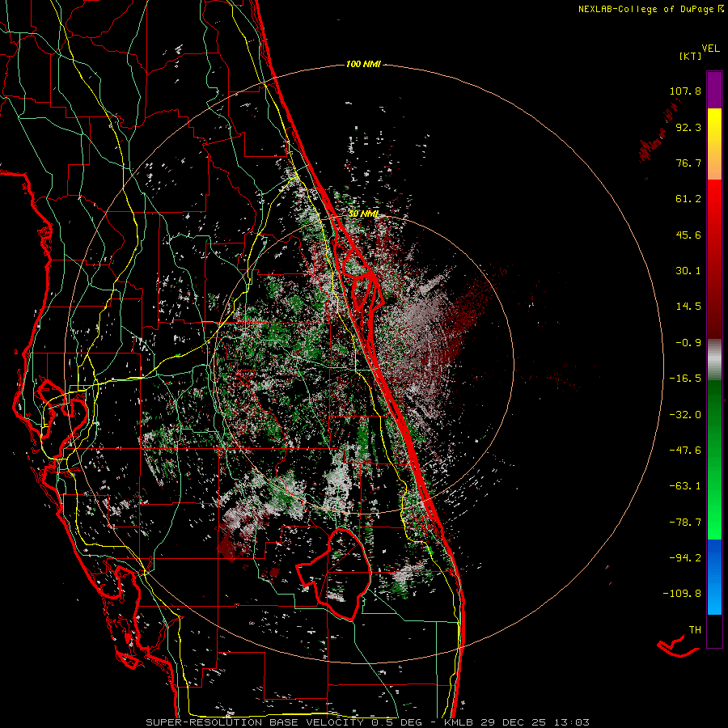This screenshot has height=728, width=728.
Task: Click the -16.5 value on the velocity scale
Action: pyautogui.click(x=685, y=379)
